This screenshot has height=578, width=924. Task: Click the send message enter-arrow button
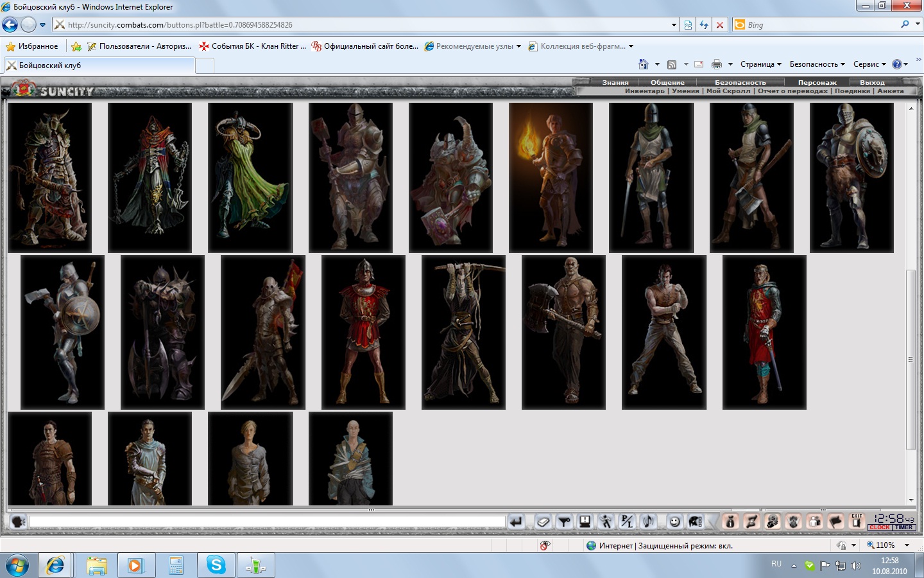(x=516, y=521)
